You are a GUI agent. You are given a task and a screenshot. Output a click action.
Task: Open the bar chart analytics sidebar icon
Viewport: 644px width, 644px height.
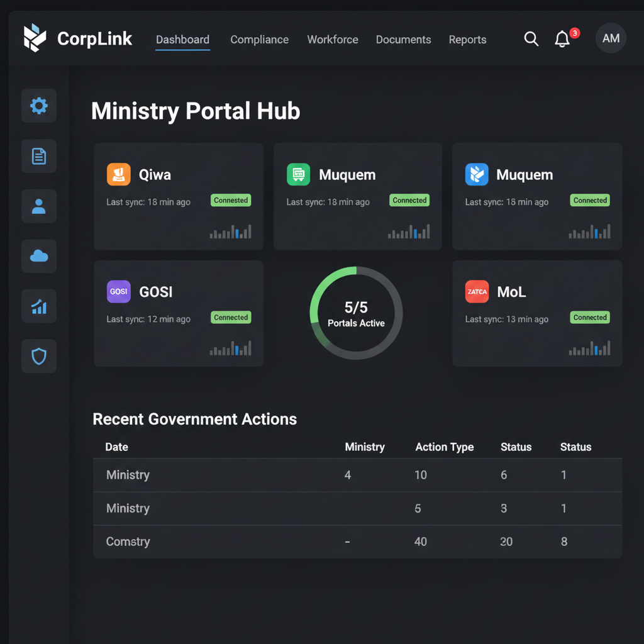click(39, 306)
